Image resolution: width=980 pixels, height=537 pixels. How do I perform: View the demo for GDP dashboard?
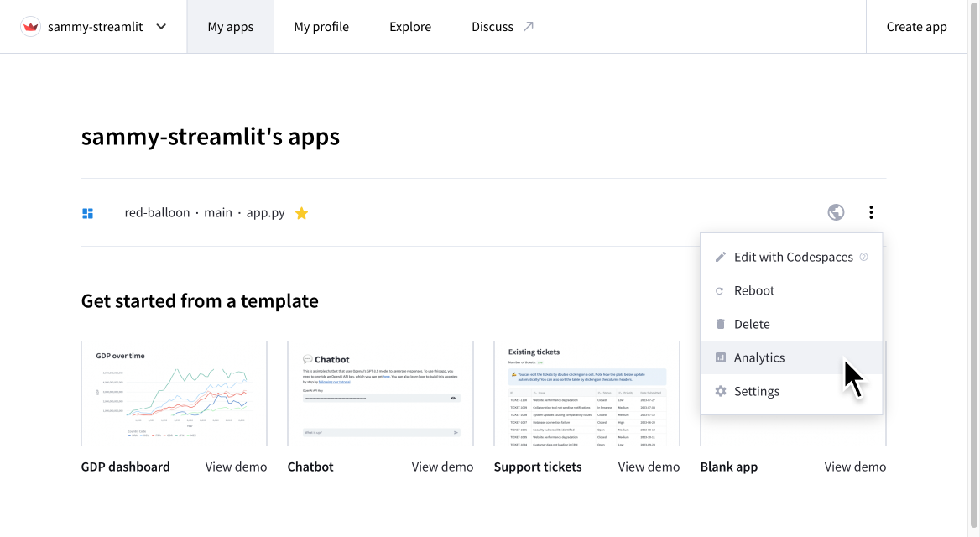[236, 467]
